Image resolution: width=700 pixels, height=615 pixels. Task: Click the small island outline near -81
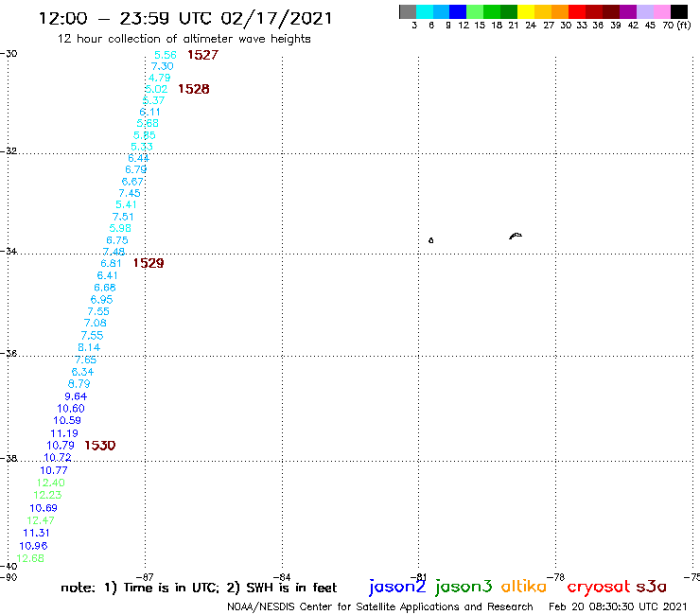(430, 240)
